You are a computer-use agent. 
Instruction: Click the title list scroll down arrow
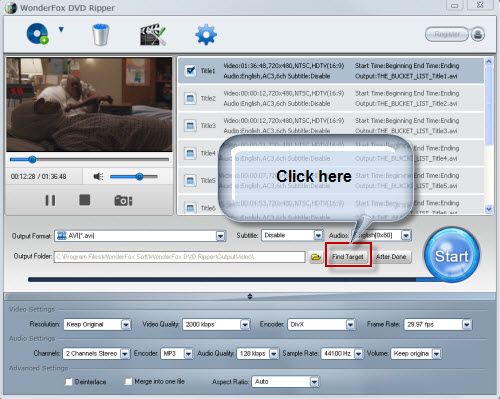click(489, 209)
